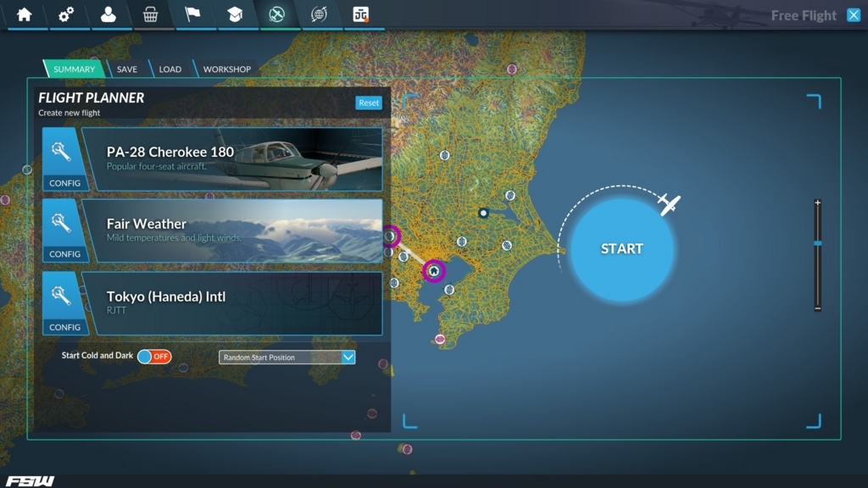Open the logbook icon in top bar
The height and width of the screenshot is (488, 868).
coord(361,14)
